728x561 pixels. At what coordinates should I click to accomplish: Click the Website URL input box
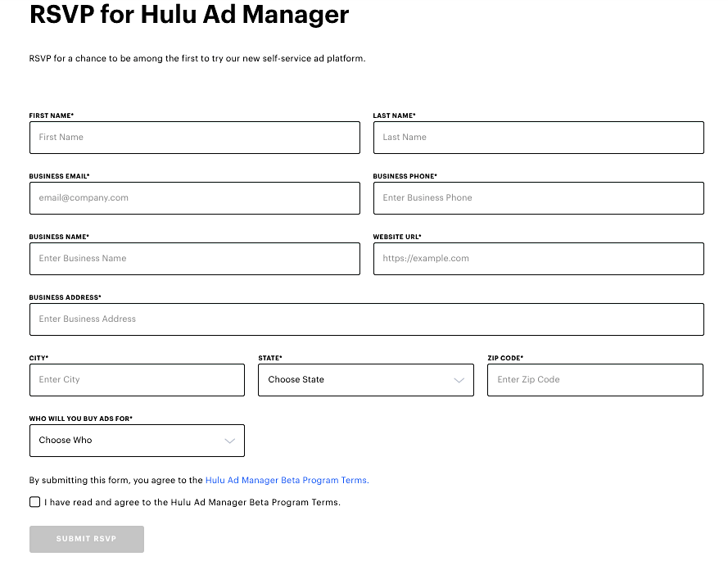(x=539, y=259)
